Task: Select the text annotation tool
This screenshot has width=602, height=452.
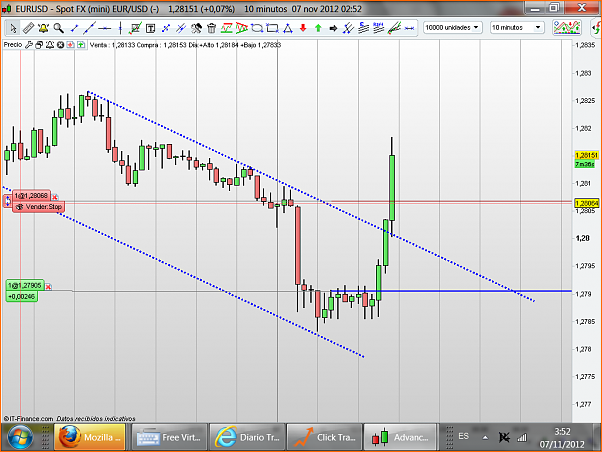Action: pyautogui.click(x=150, y=28)
